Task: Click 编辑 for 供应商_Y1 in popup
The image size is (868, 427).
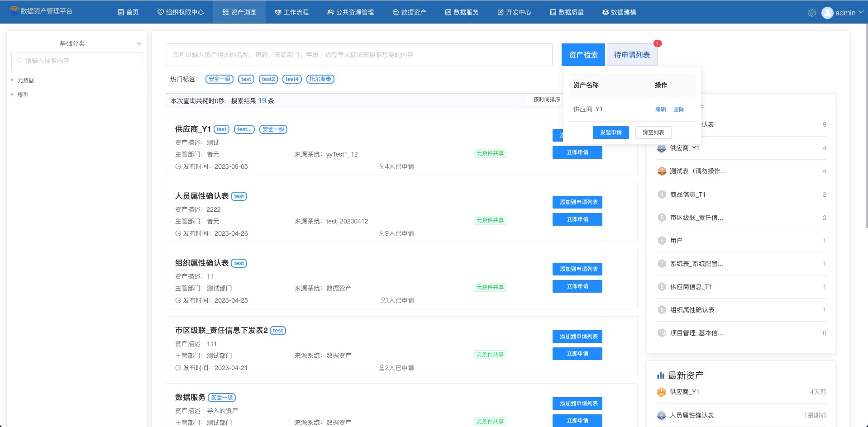Action: point(661,109)
